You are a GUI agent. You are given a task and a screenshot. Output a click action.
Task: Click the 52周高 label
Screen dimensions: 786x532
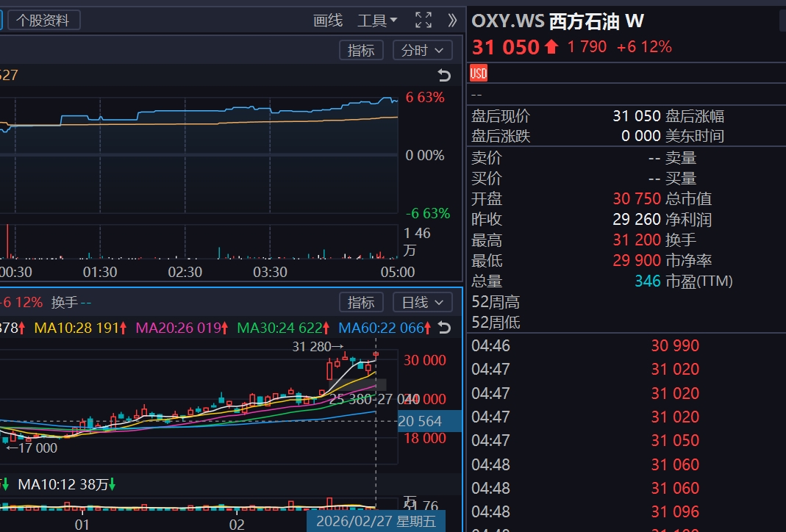pos(496,302)
